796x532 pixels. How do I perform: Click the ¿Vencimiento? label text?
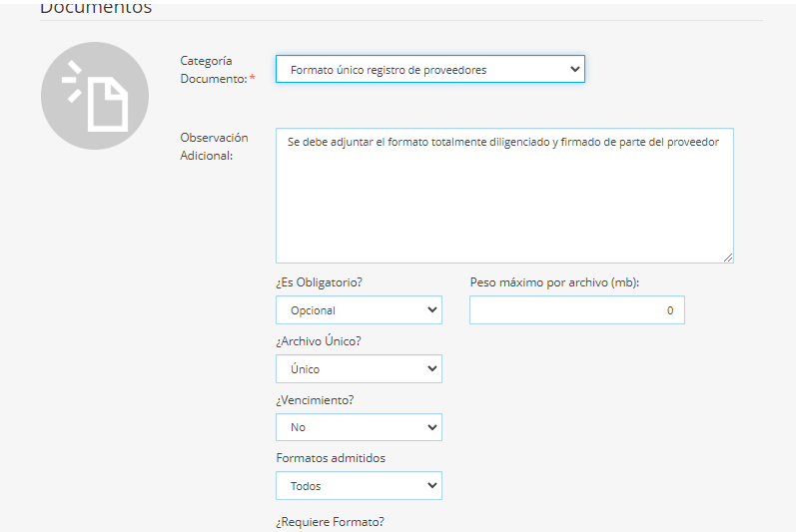tap(315, 400)
